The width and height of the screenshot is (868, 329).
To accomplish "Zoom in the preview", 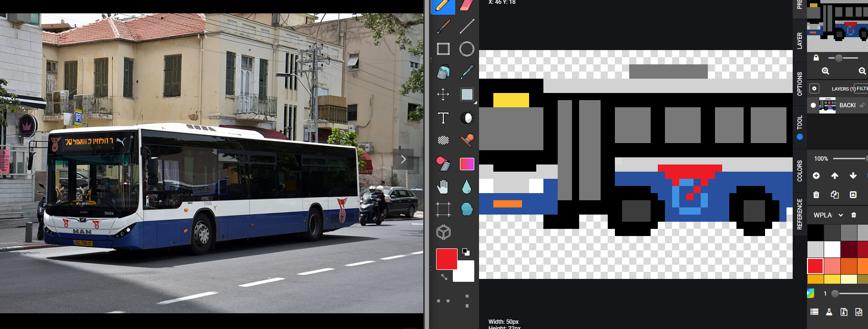I will pyautogui.click(x=826, y=71).
